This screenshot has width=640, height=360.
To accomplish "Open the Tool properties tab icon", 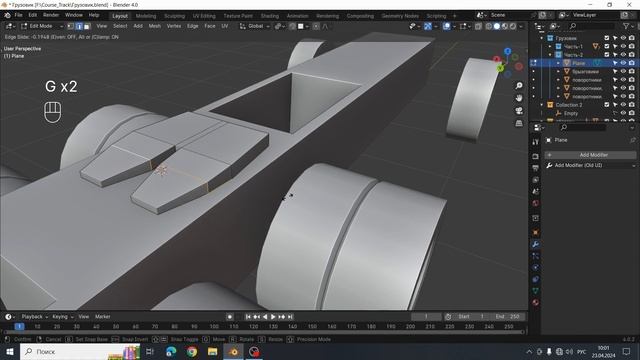I will coord(536,142).
